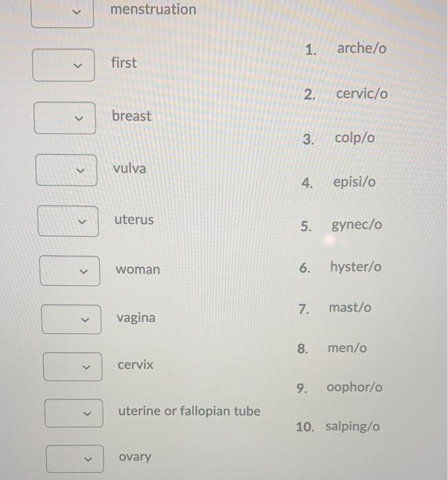The height and width of the screenshot is (480, 448).
Task: Expand the vagina answer dropdown
Action: [x=71, y=320]
